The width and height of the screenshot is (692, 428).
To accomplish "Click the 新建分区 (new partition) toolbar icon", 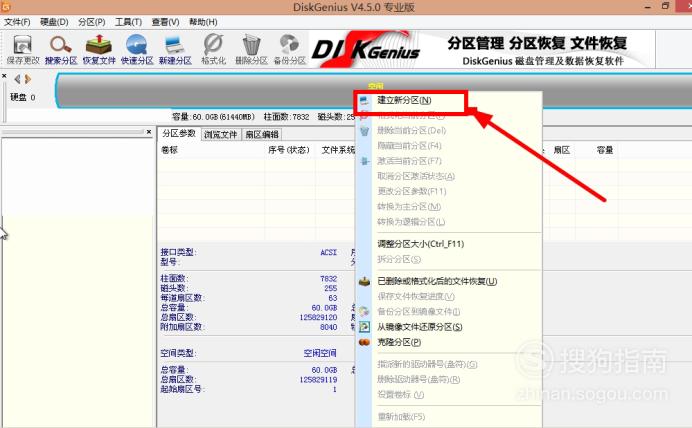I will coord(175,49).
